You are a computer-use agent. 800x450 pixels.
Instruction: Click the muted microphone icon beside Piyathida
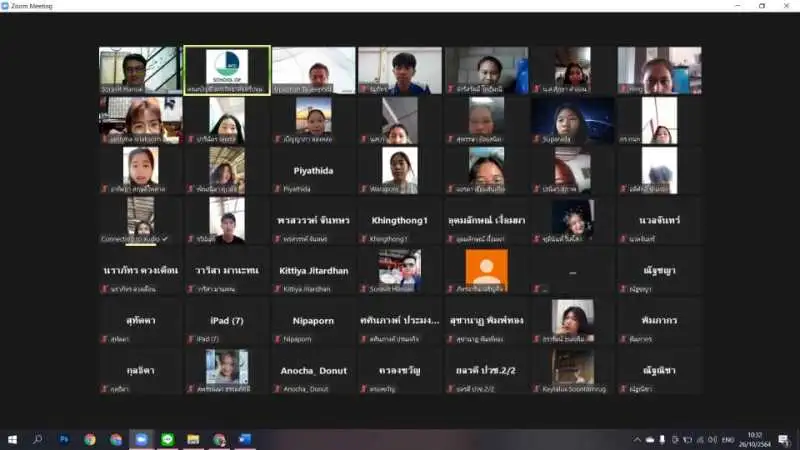[277, 189]
